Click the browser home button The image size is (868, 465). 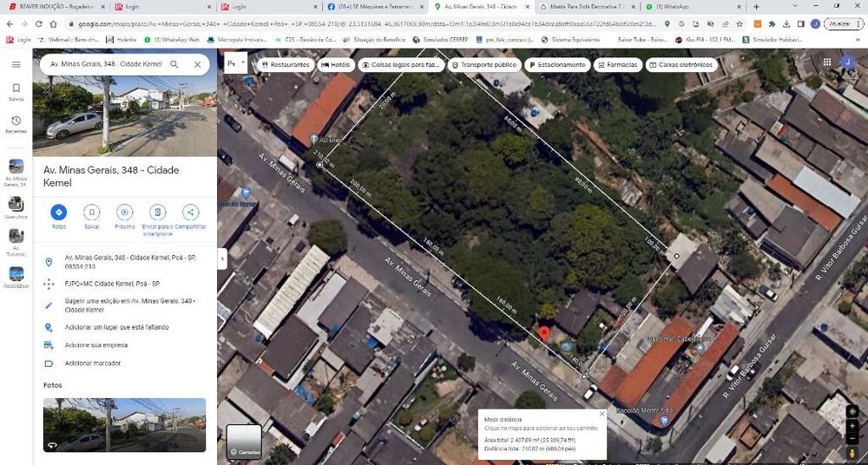[x=53, y=23]
